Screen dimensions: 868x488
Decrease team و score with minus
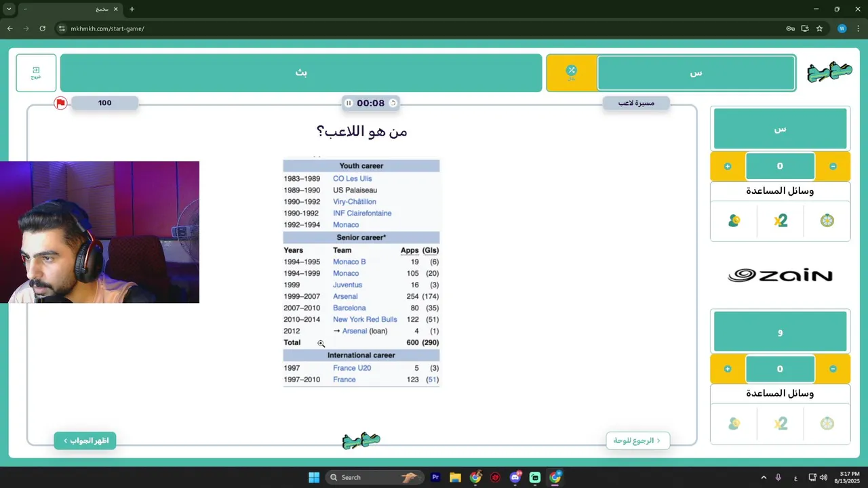point(833,369)
